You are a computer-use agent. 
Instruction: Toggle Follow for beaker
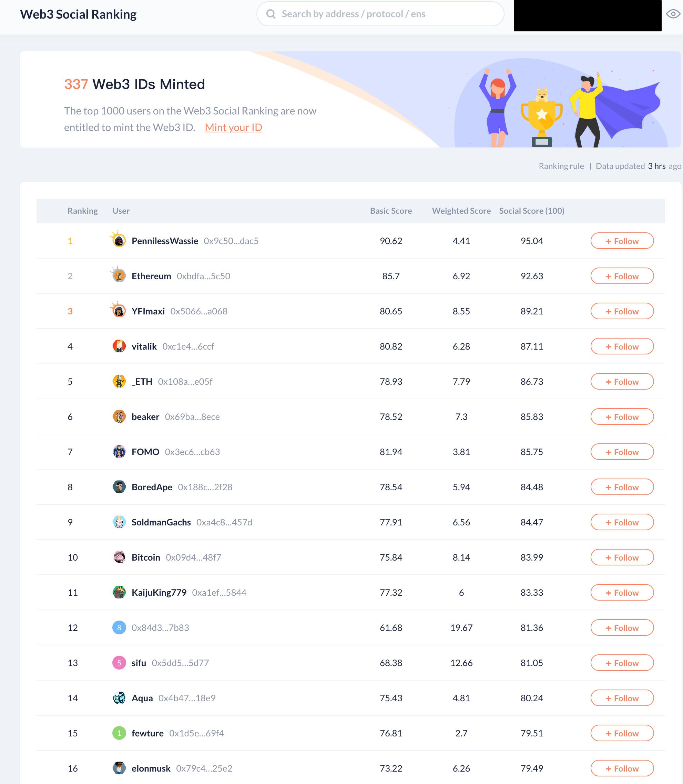(x=622, y=417)
